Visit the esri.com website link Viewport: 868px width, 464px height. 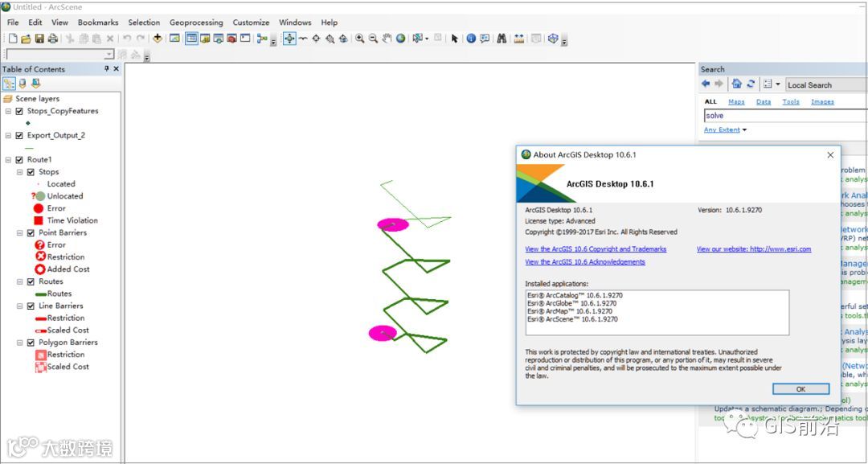(754, 249)
